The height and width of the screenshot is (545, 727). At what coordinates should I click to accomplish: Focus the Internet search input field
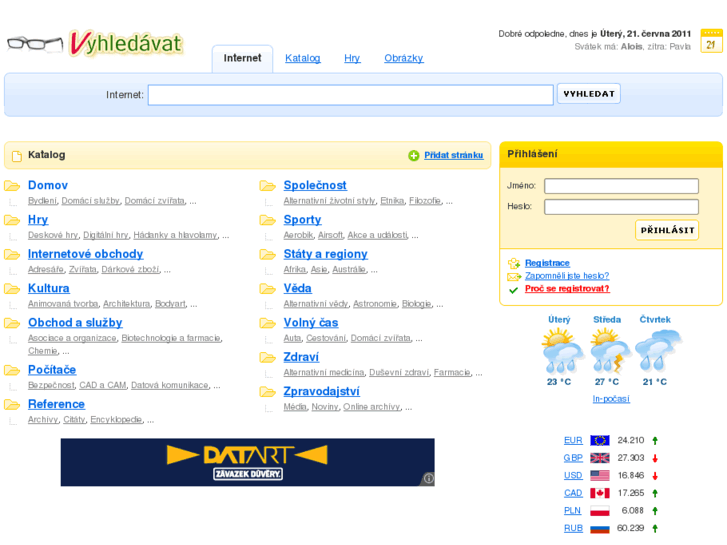click(x=351, y=95)
